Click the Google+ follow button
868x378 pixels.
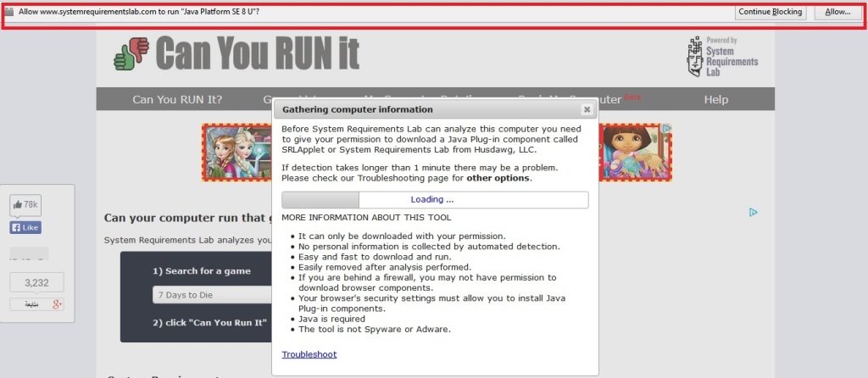(x=37, y=304)
